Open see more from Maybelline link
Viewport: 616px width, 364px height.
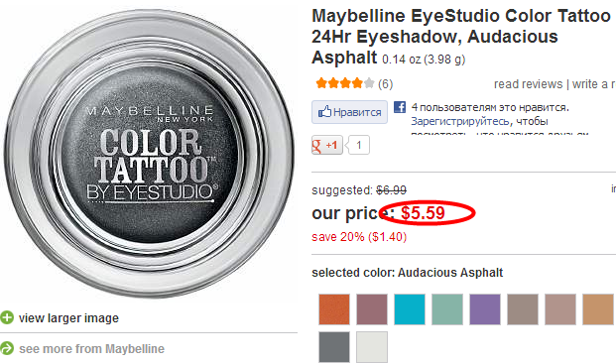pyautogui.click(x=91, y=349)
